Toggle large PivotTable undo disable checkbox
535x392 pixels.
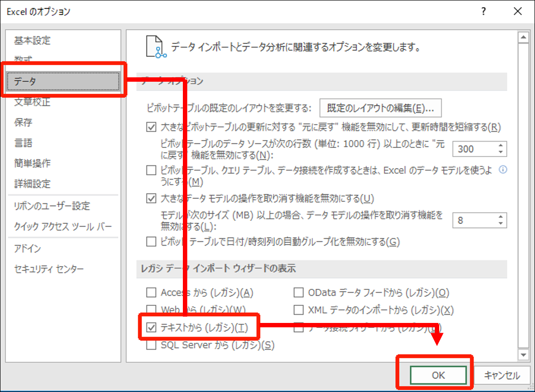(151, 127)
